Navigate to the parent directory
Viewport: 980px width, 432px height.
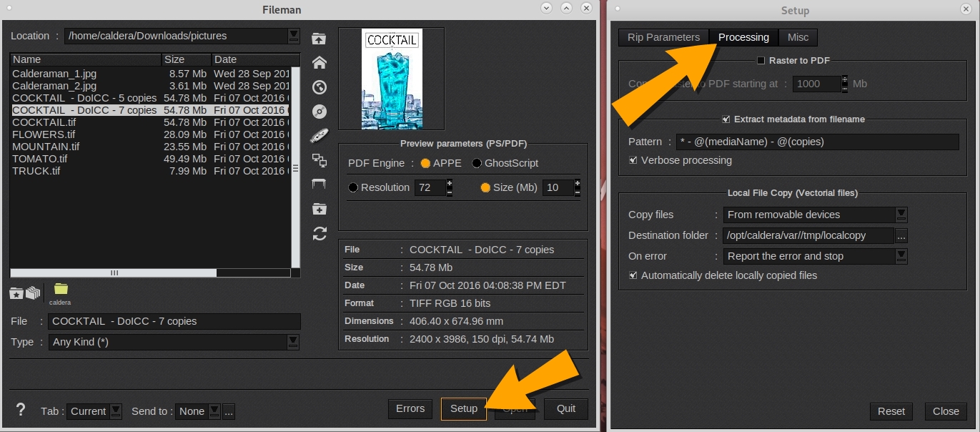[320, 39]
